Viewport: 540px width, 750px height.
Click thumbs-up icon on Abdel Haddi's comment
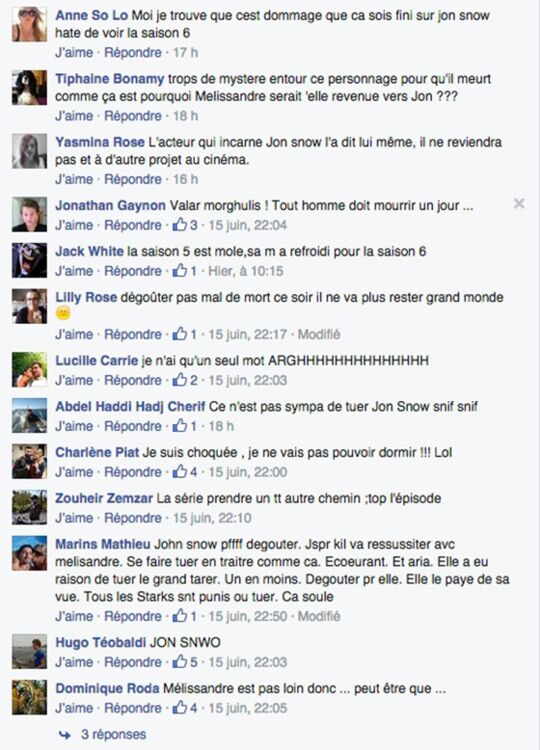tap(180, 425)
